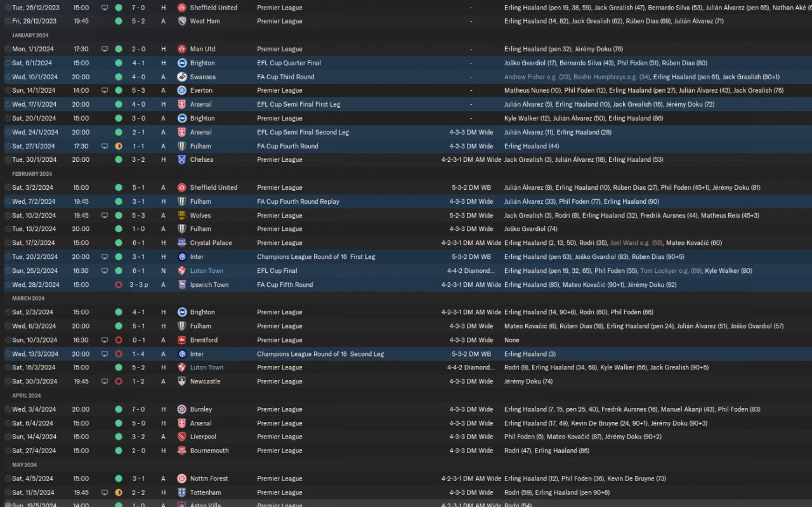Click the 'FEBRUARY 2024' month header

[x=32, y=174]
